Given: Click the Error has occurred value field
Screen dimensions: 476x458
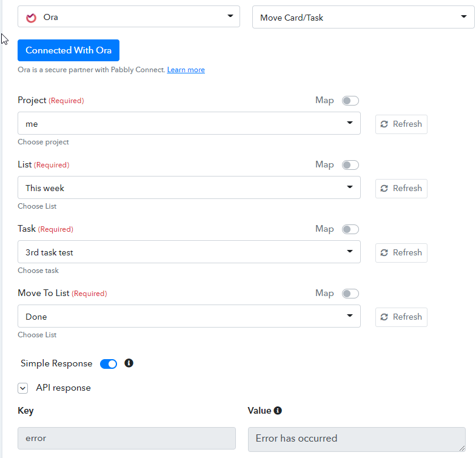Looking at the screenshot, I should (x=357, y=439).
